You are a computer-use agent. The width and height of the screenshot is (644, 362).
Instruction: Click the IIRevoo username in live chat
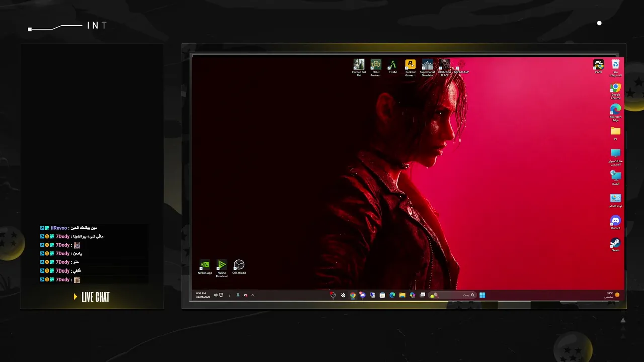(x=59, y=228)
